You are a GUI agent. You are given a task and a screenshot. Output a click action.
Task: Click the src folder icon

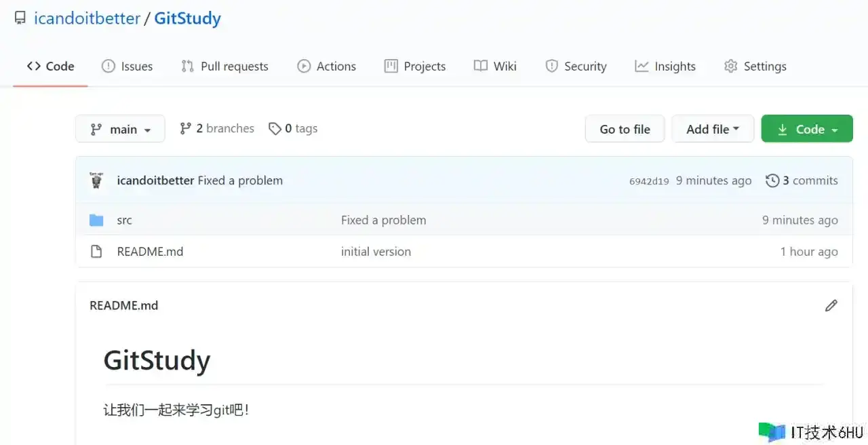pos(96,220)
